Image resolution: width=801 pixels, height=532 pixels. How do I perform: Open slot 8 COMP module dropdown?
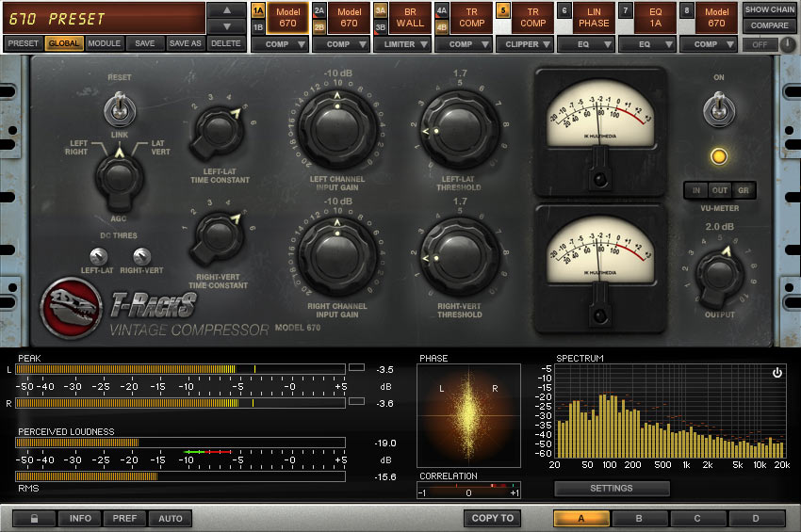coord(709,44)
